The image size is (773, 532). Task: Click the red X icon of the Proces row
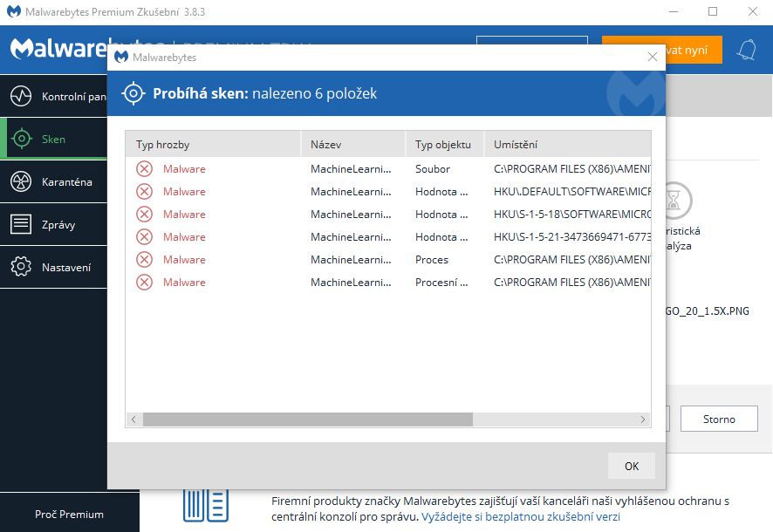pos(144,260)
